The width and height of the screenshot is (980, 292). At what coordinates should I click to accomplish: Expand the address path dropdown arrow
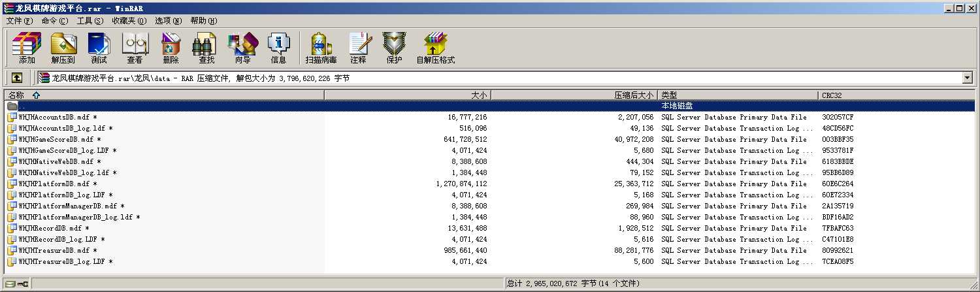click(x=968, y=78)
